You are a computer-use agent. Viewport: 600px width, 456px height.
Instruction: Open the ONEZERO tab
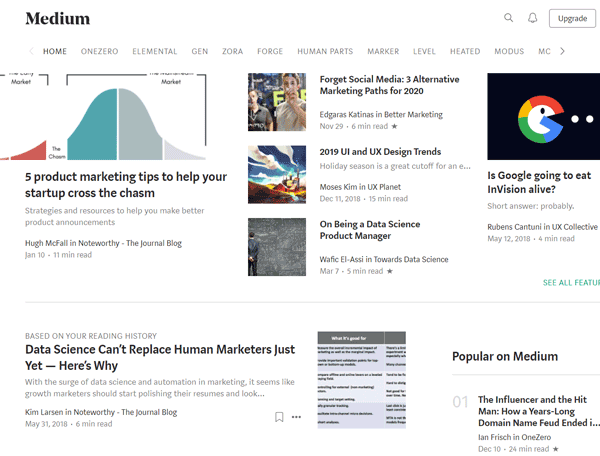pyautogui.click(x=99, y=51)
